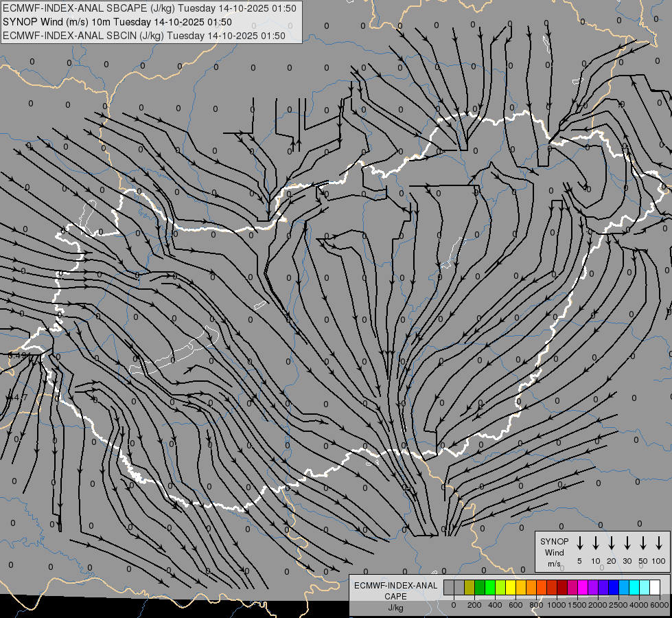Image resolution: width=672 pixels, height=618 pixels.
Task: Select the pure yellow CAPE legend swatch
Action: point(511,587)
